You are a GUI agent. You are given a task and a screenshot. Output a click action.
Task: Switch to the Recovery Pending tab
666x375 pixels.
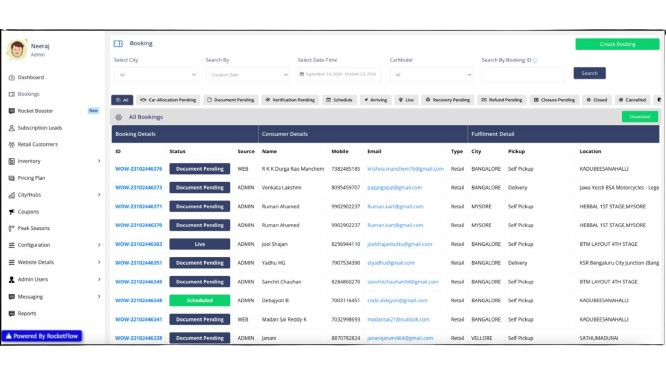tap(448, 100)
